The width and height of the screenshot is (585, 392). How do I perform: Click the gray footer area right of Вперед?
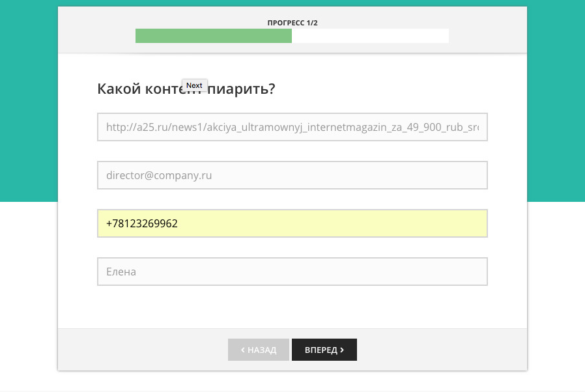[x=443, y=350]
